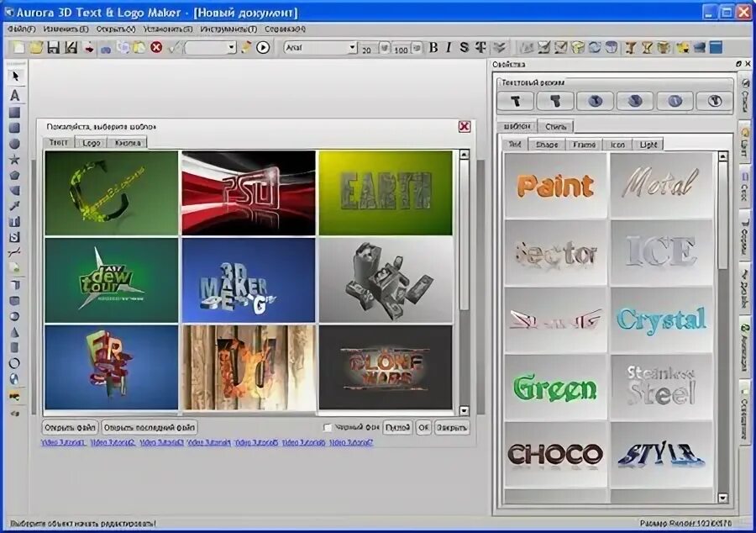Choose the EARTH template thumbnail
The image size is (756, 533).
point(386,193)
